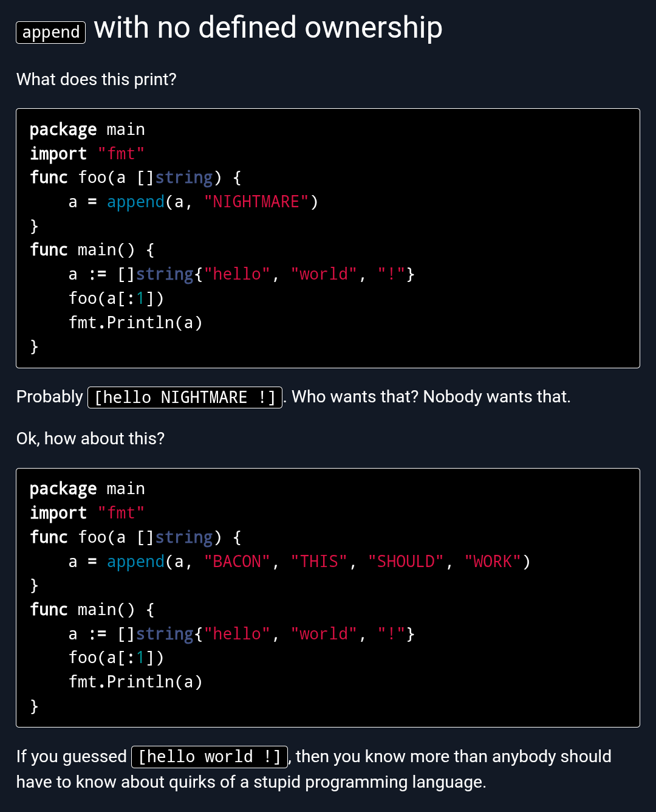The height and width of the screenshot is (812, 656).
Task: Click 'import "fmt"' in the second code block
Action: click(x=87, y=513)
